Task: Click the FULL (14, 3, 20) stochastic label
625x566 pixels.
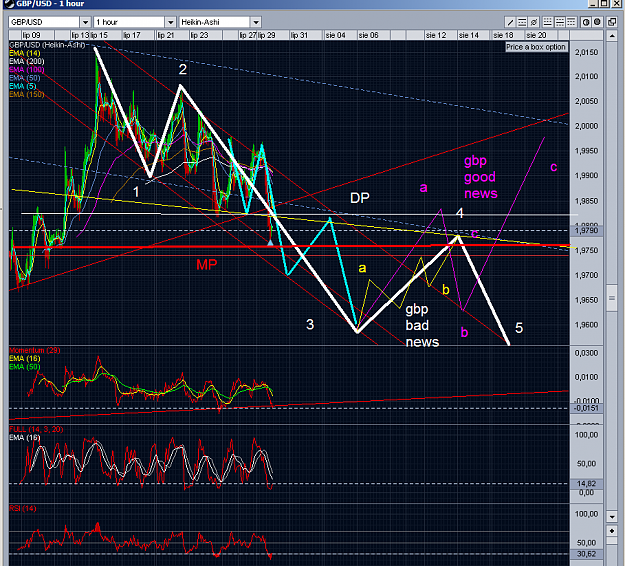Action: point(36,429)
